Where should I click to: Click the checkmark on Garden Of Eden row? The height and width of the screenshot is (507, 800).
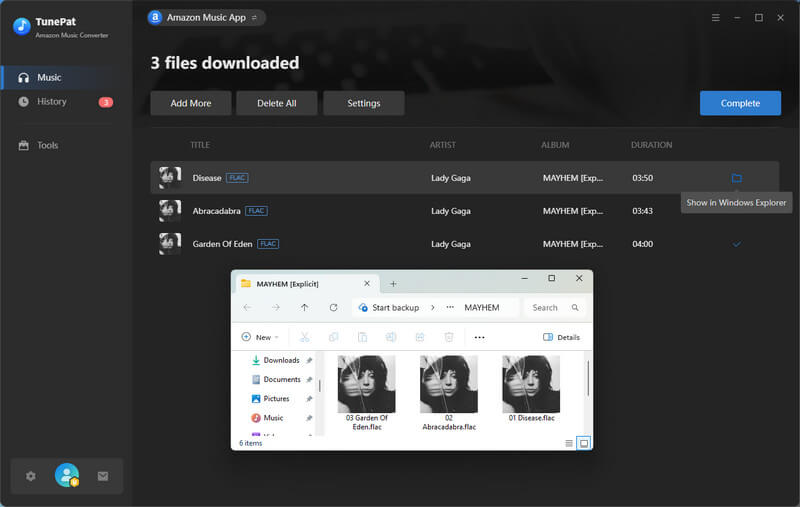pyautogui.click(x=737, y=244)
